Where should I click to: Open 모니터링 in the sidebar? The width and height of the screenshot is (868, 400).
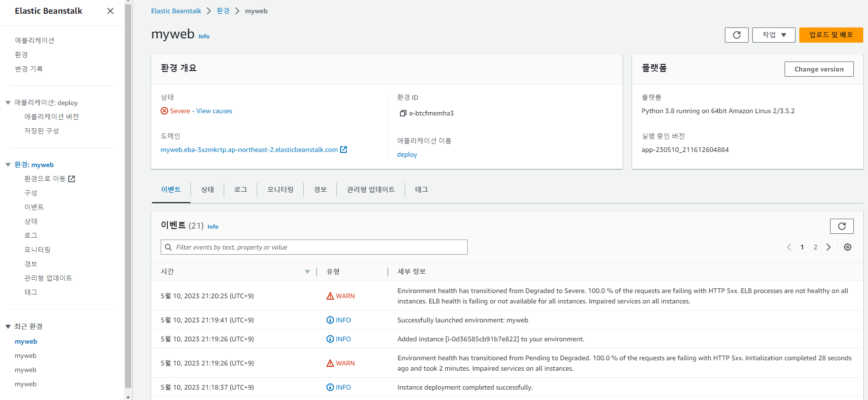[x=37, y=249]
